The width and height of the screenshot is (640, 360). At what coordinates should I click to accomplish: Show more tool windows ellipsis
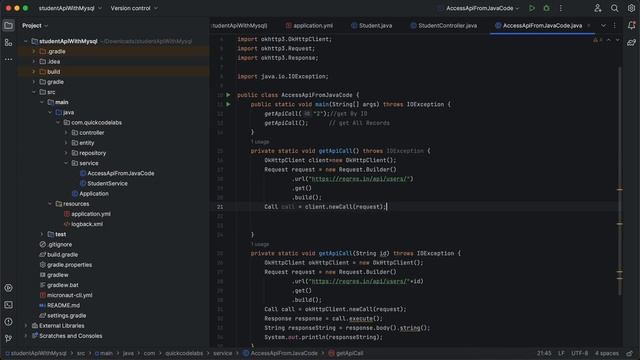click(8, 59)
